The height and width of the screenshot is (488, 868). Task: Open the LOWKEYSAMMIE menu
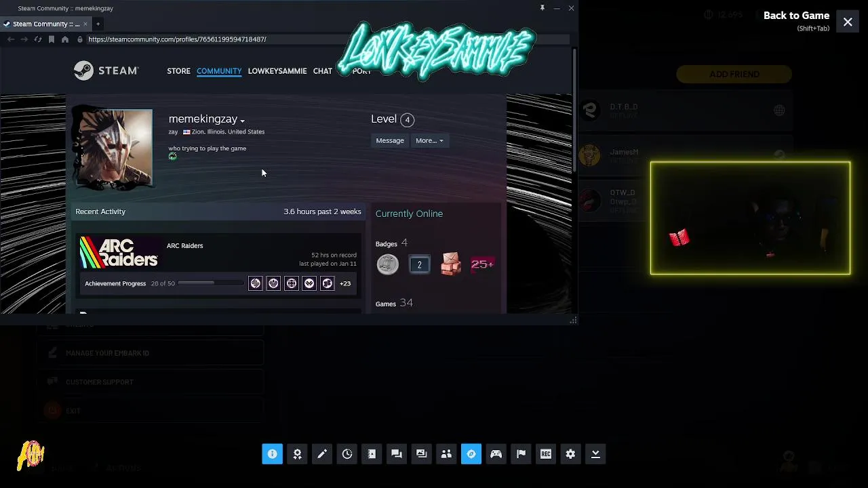(x=277, y=71)
